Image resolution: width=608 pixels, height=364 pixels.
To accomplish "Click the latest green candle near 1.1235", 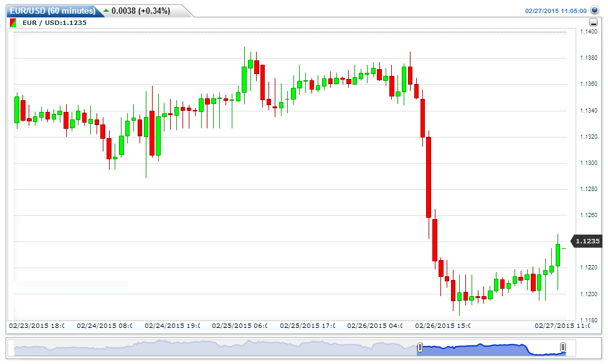I will pos(558,255).
